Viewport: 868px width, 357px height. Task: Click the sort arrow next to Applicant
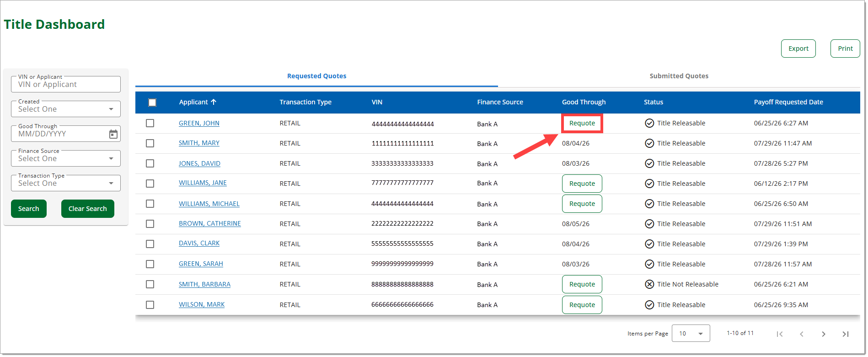tap(214, 102)
